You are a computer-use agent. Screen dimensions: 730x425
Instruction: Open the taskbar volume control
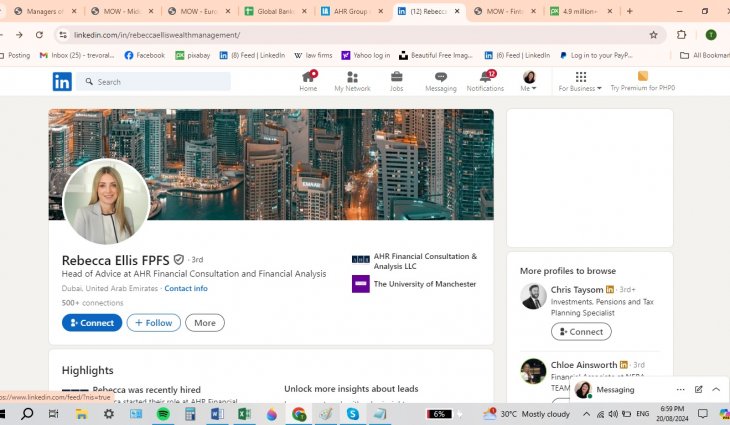tap(614, 414)
